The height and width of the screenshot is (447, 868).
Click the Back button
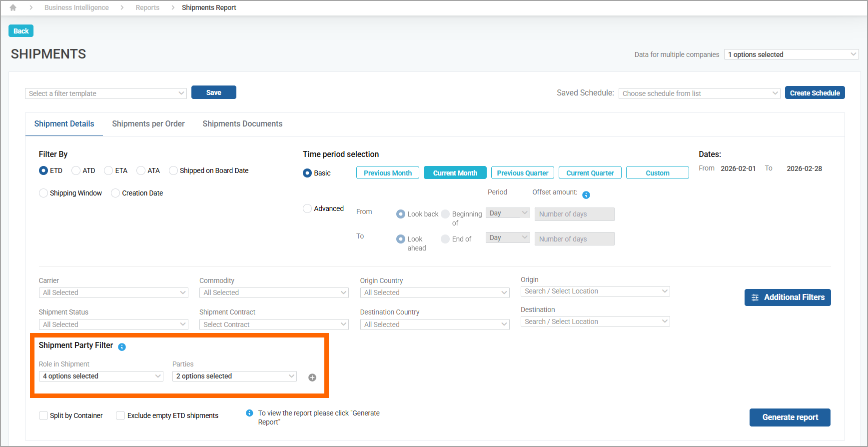21,31
